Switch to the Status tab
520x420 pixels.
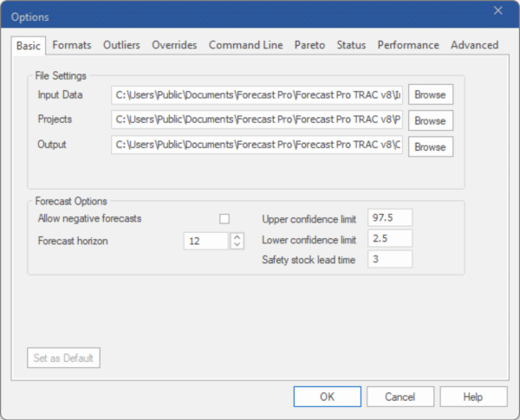351,45
